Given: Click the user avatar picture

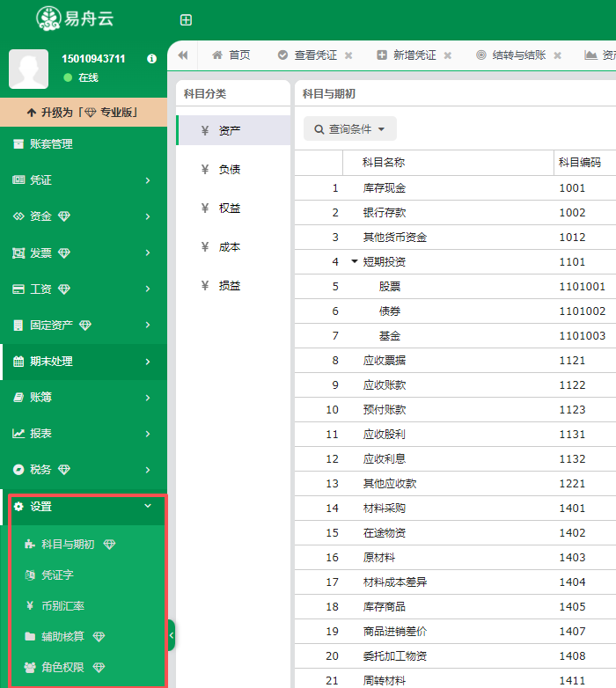Looking at the screenshot, I should coord(28,69).
